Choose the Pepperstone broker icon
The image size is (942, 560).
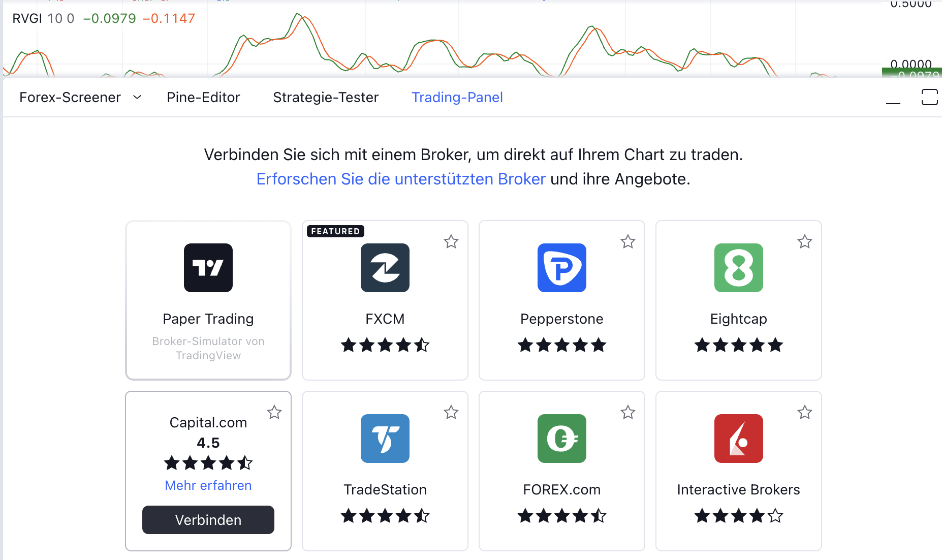pos(562,268)
